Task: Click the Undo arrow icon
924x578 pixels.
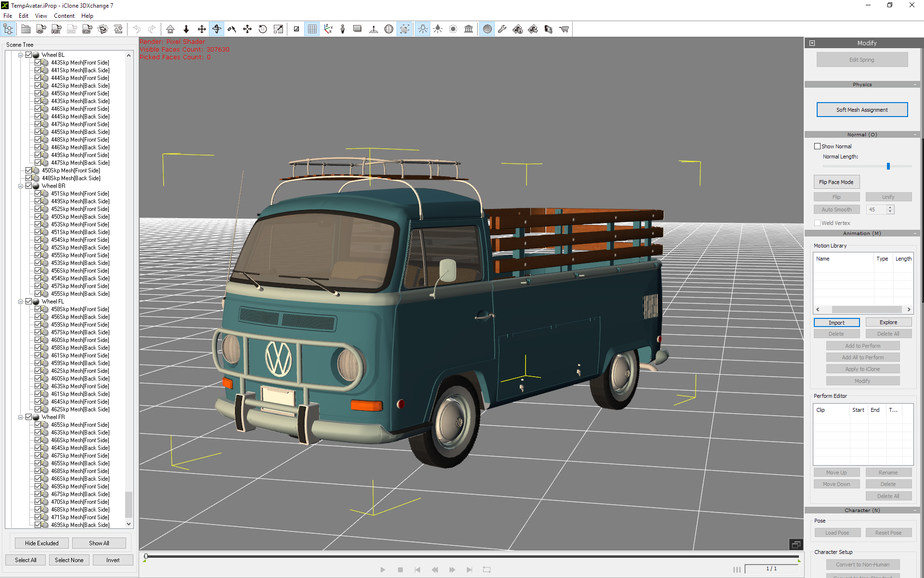Action: pos(137,29)
